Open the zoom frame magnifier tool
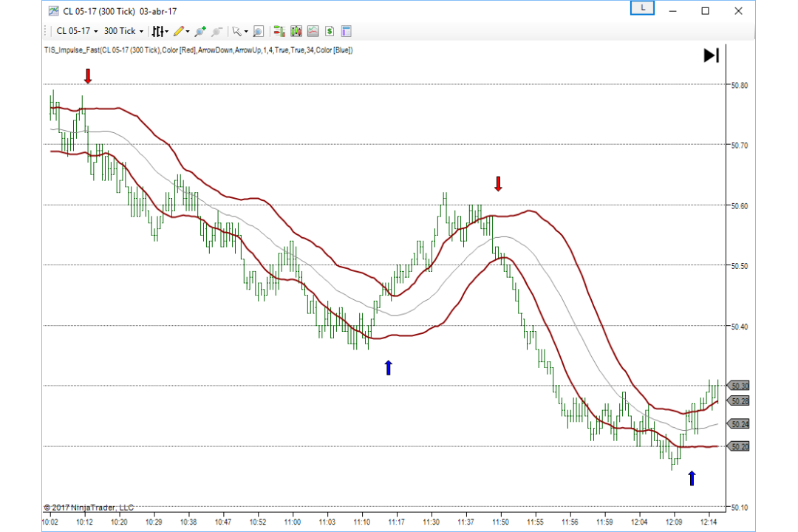 [x=258, y=31]
